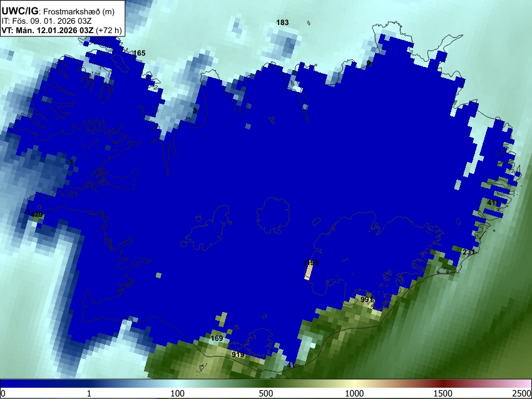Click the legend label 1000
Viewport: 532px width, 399px height.
pos(354,393)
